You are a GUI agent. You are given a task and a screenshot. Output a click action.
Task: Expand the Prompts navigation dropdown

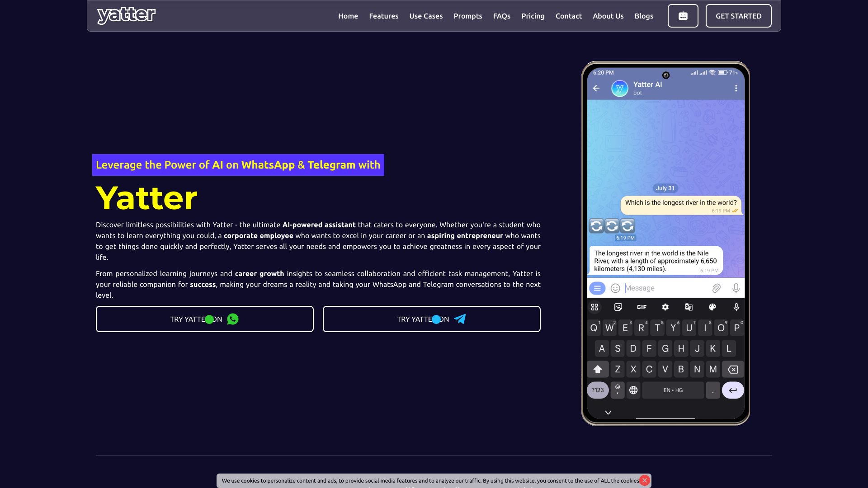pyautogui.click(x=468, y=16)
